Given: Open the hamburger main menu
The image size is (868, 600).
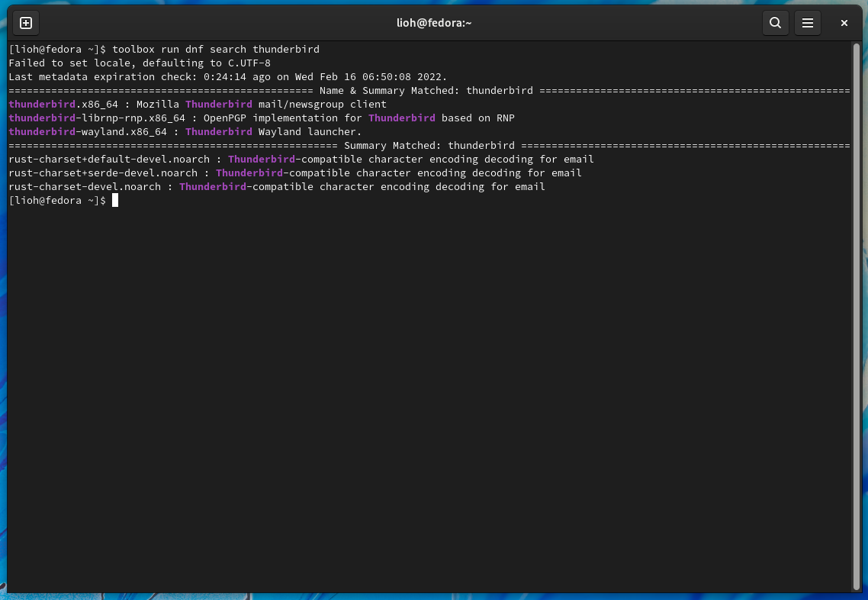Looking at the screenshot, I should pos(808,23).
